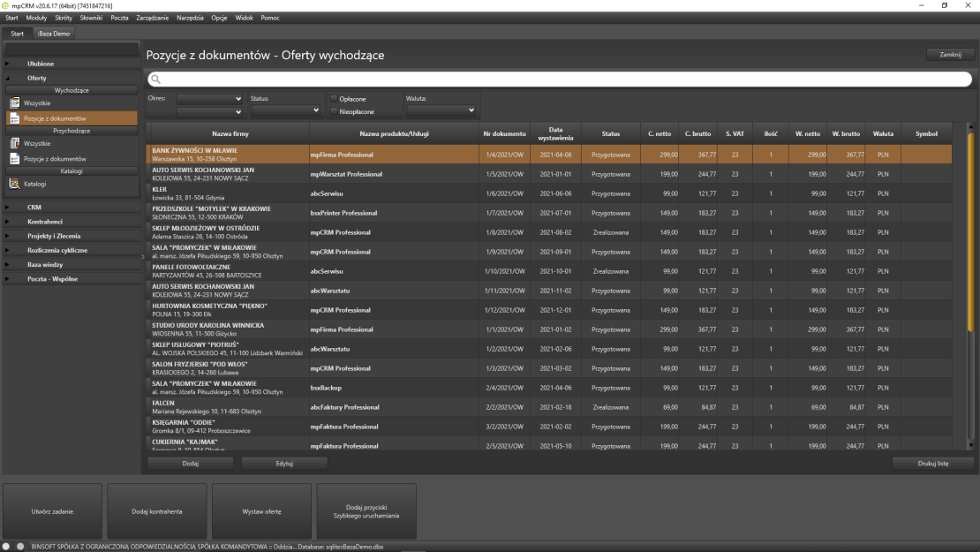Open Wszystkie icon under Wychodzące
Screen dimensions: 980x552
click(14, 102)
